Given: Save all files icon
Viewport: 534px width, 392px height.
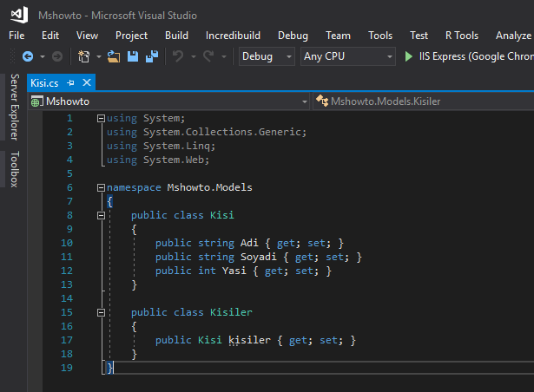Looking at the screenshot, I should pyautogui.click(x=152, y=56).
